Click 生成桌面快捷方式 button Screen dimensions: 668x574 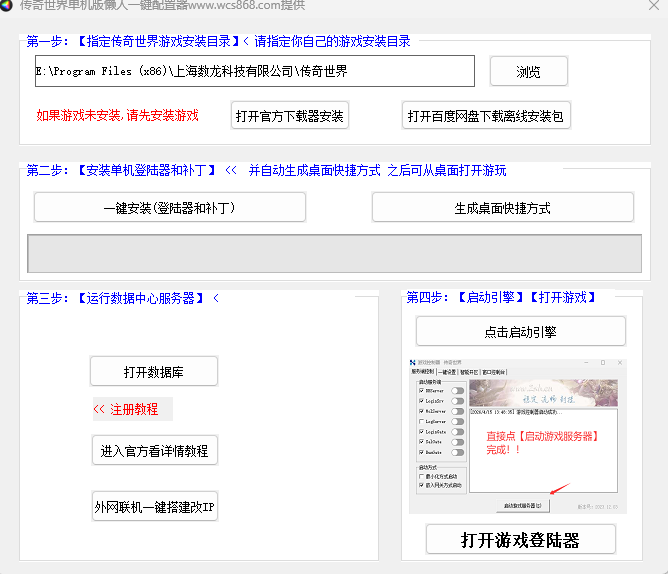coord(503,208)
